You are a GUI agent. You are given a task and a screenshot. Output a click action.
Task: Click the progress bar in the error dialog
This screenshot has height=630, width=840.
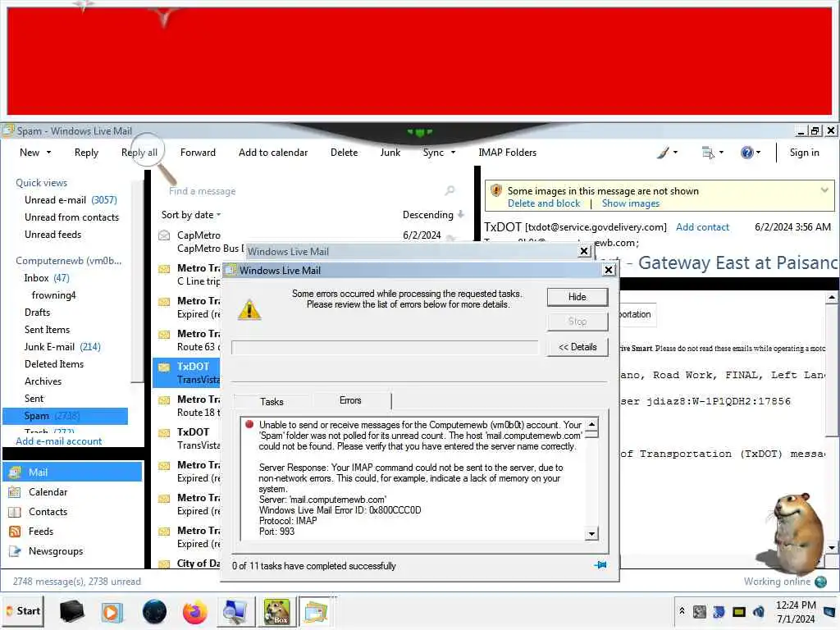tap(385, 347)
